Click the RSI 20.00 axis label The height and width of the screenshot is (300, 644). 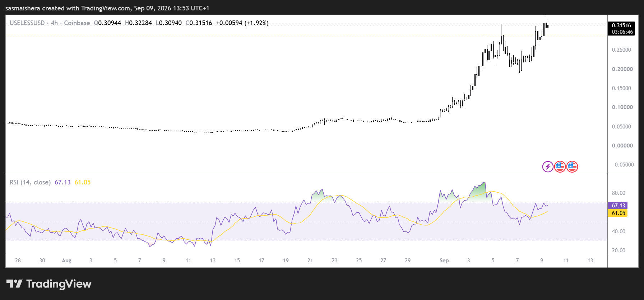click(x=618, y=250)
